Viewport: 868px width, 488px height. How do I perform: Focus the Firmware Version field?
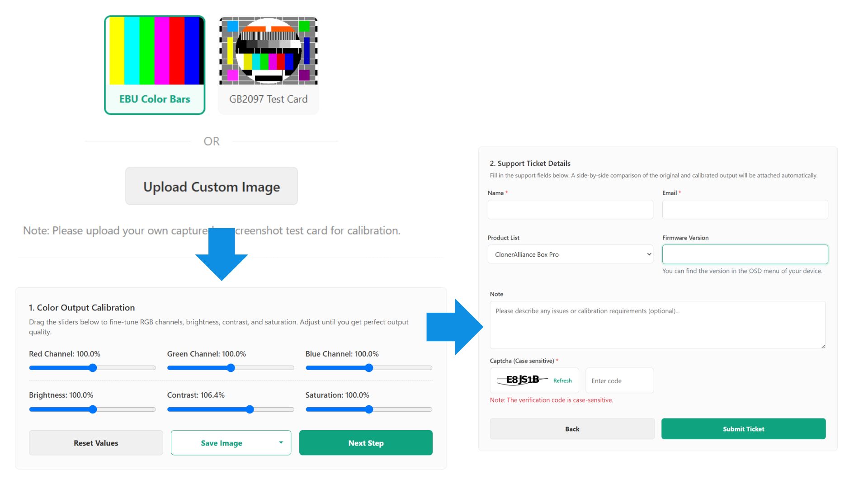[745, 254]
